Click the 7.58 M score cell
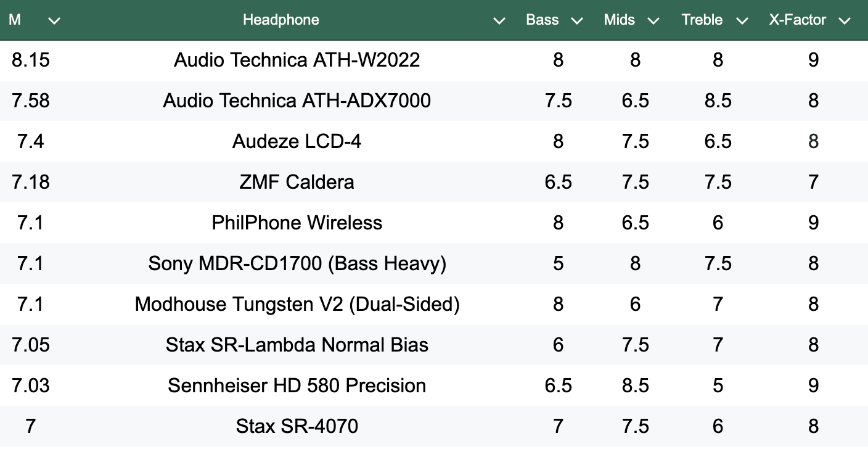868x449 pixels. tap(30, 101)
